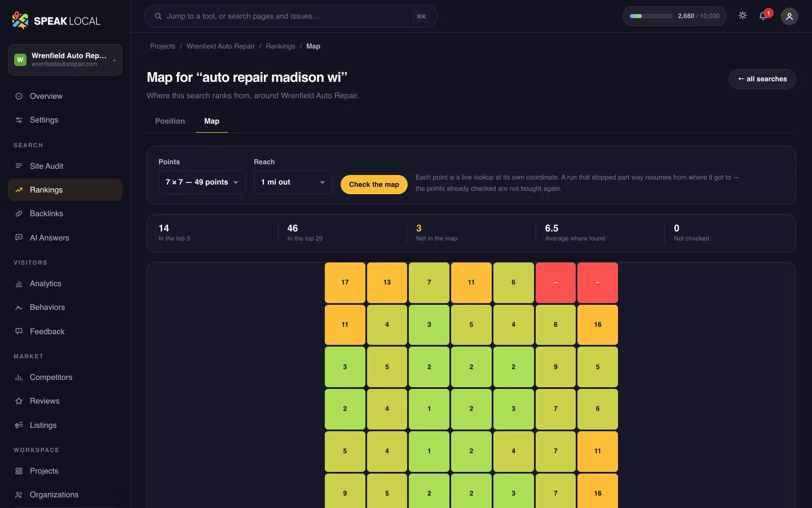Image resolution: width=812 pixels, height=508 pixels.
Task: Click the 2,660 / 10,000 usage bar
Action: click(674, 16)
